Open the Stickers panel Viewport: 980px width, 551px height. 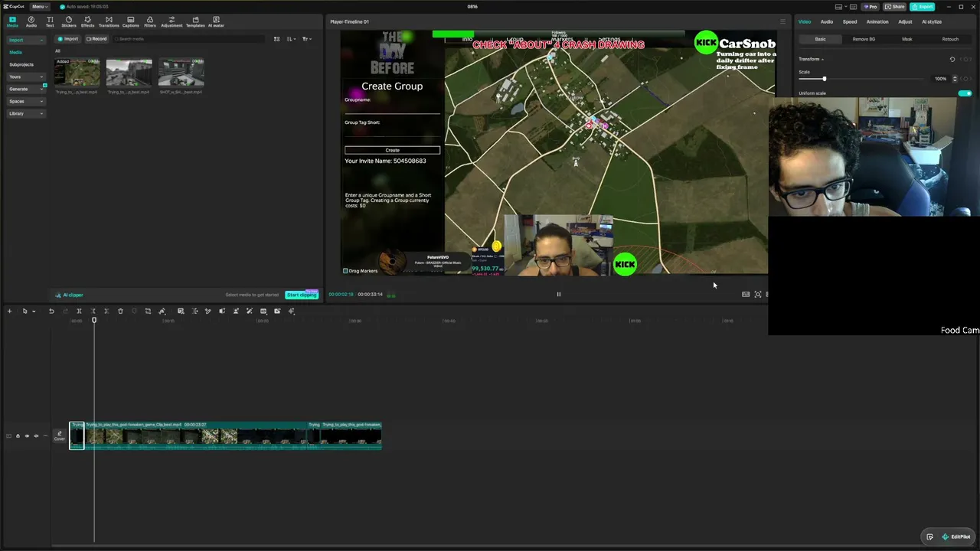[x=69, y=21]
